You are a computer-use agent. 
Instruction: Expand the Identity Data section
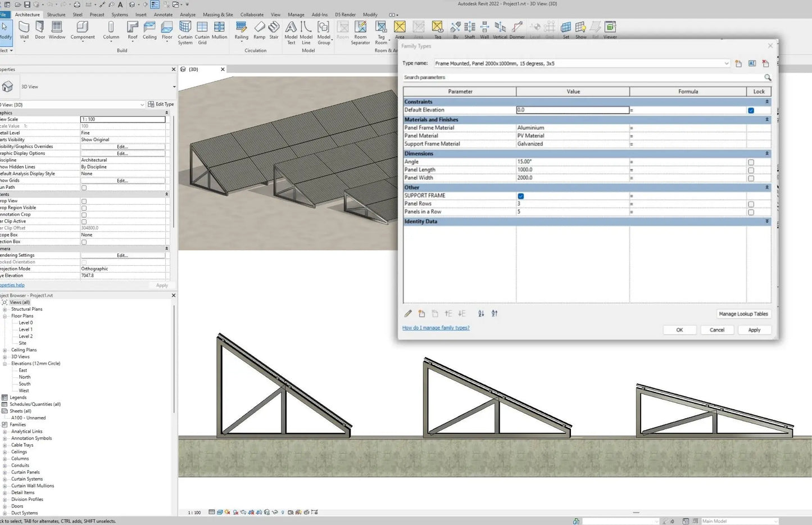[x=767, y=221]
